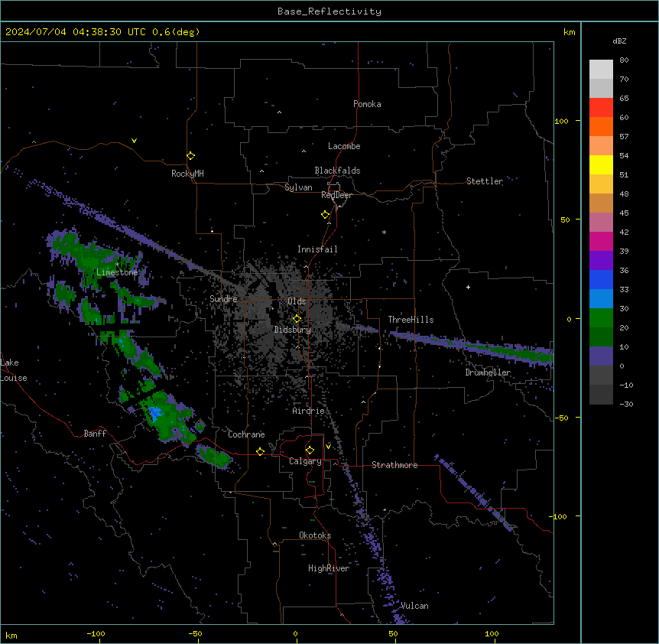The image size is (659, 644).
Task: Click the Cochrane town label
Action: click(x=246, y=434)
